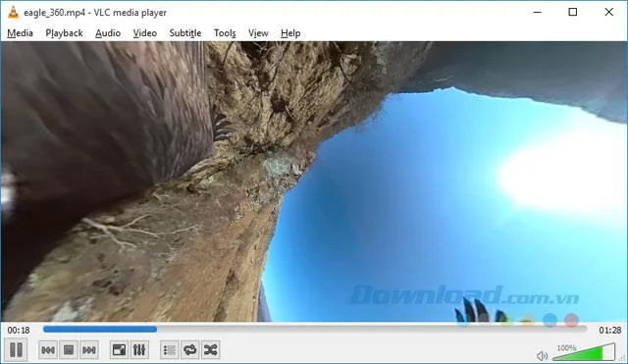The height and width of the screenshot is (364, 628).
Task: Open the View menu
Action: 258,33
